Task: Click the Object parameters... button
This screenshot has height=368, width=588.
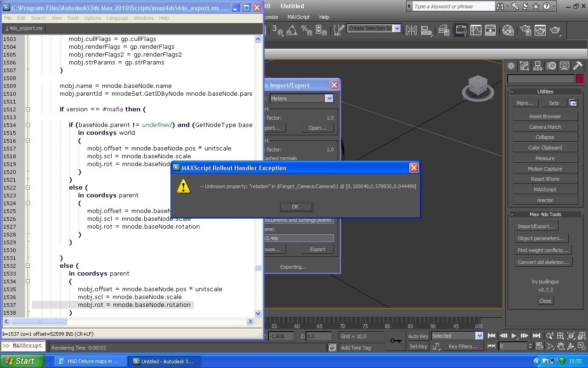Action: click(541, 238)
